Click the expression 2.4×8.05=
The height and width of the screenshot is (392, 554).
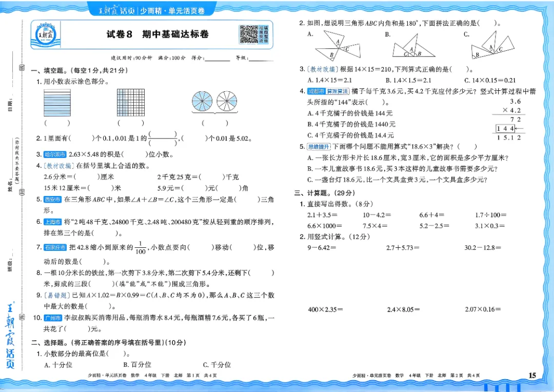404,309
